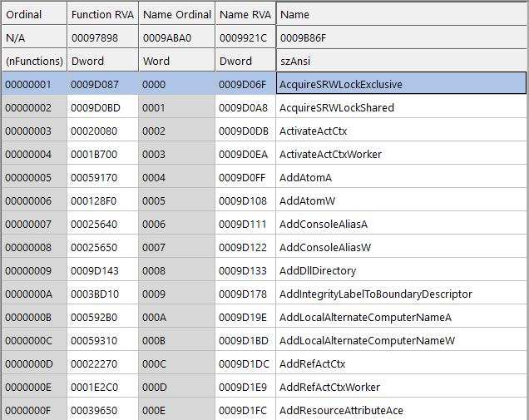Click Function RVA value 00059310
This screenshot has height=420, width=529.
tap(102, 340)
